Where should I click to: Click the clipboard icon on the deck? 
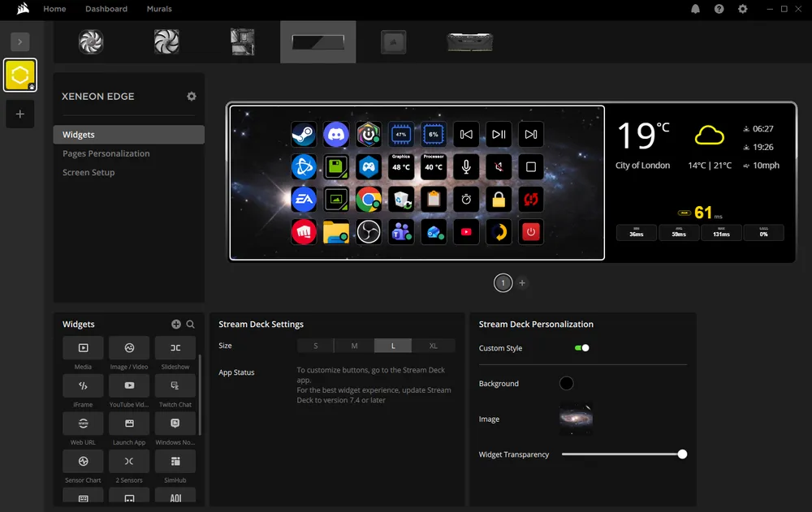[434, 200]
